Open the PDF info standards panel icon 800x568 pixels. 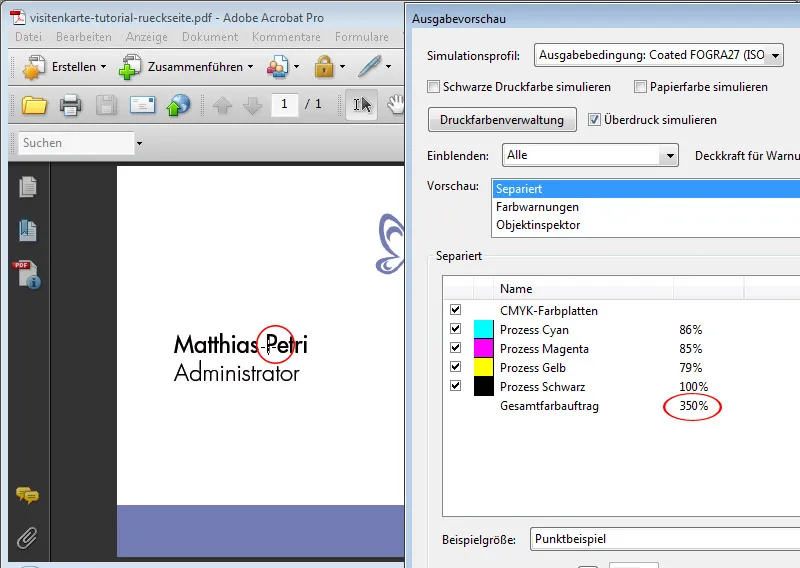pyautogui.click(x=27, y=275)
